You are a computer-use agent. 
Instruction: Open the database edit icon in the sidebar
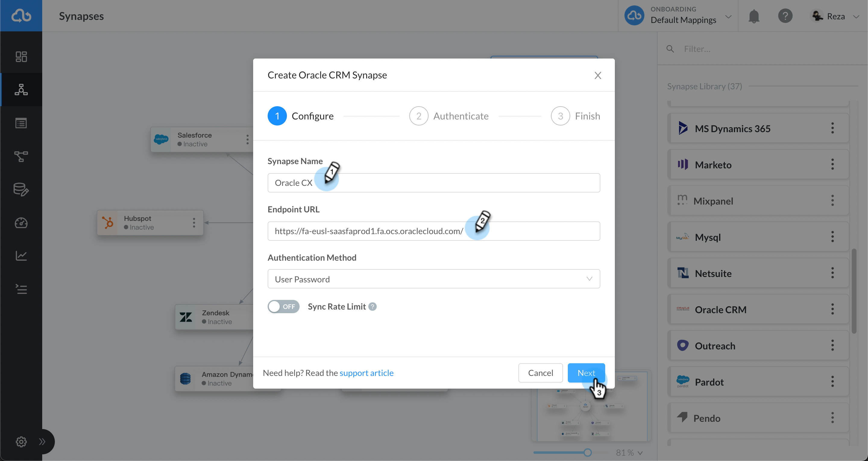click(x=21, y=189)
